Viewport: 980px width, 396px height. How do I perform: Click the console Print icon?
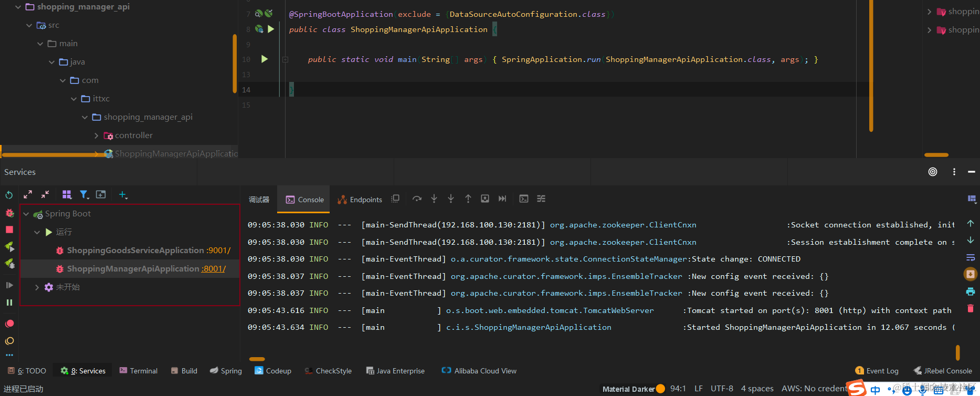tap(971, 291)
